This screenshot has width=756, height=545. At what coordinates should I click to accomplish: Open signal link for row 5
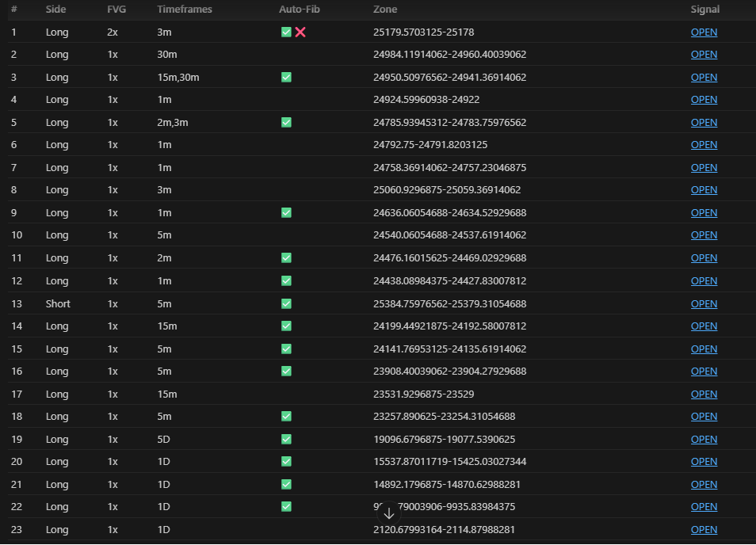(x=704, y=123)
